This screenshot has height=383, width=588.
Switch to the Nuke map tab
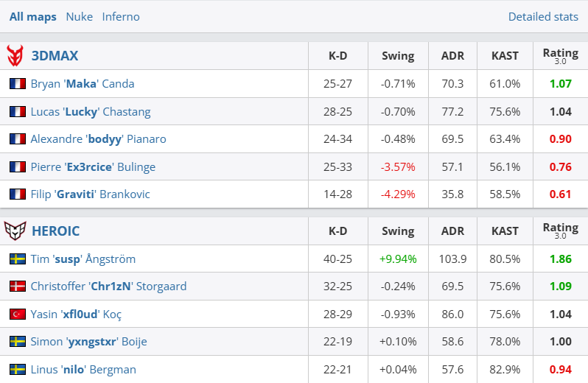click(x=79, y=16)
